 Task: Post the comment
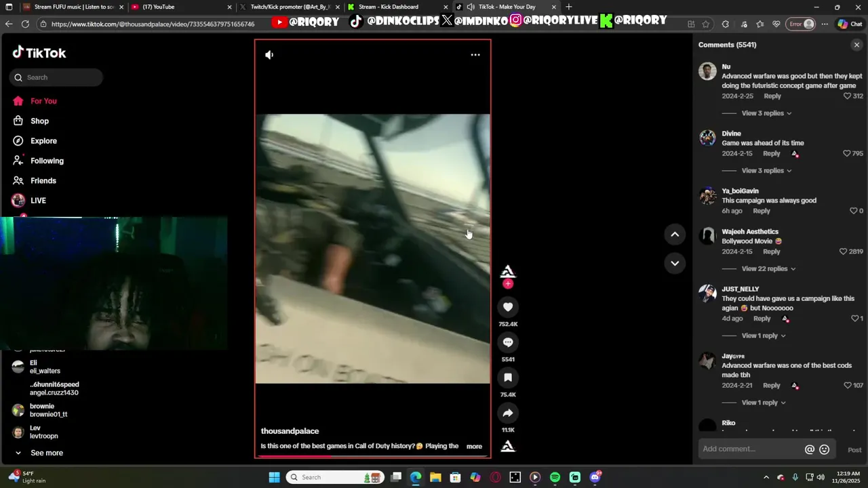click(854, 450)
